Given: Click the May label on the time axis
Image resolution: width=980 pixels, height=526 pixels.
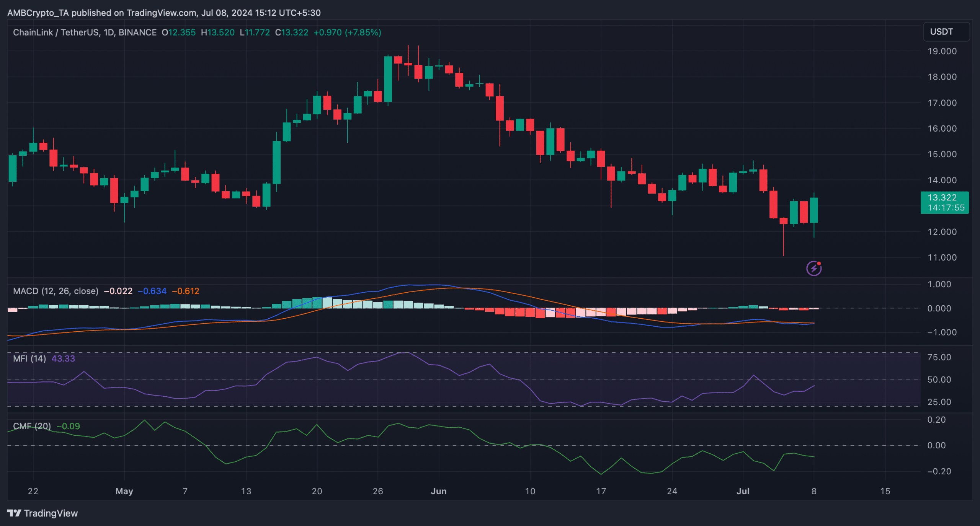Looking at the screenshot, I should (x=124, y=491).
